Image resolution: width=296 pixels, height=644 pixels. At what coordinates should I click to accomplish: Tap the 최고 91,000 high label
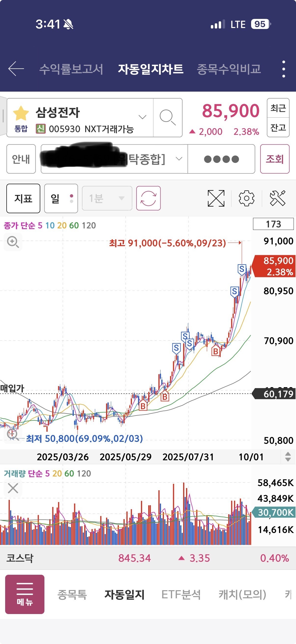coord(167,243)
